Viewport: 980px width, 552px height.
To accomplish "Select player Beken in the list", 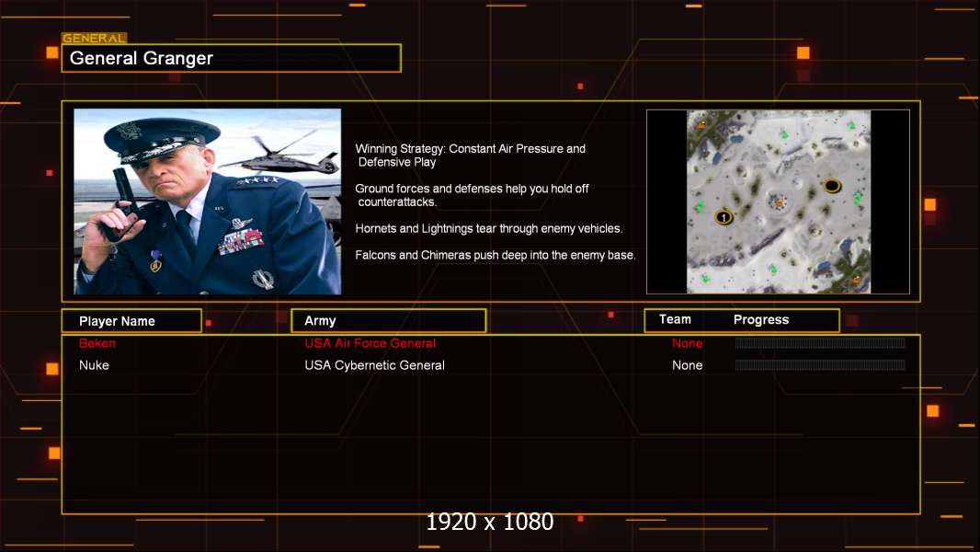I will [97, 343].
